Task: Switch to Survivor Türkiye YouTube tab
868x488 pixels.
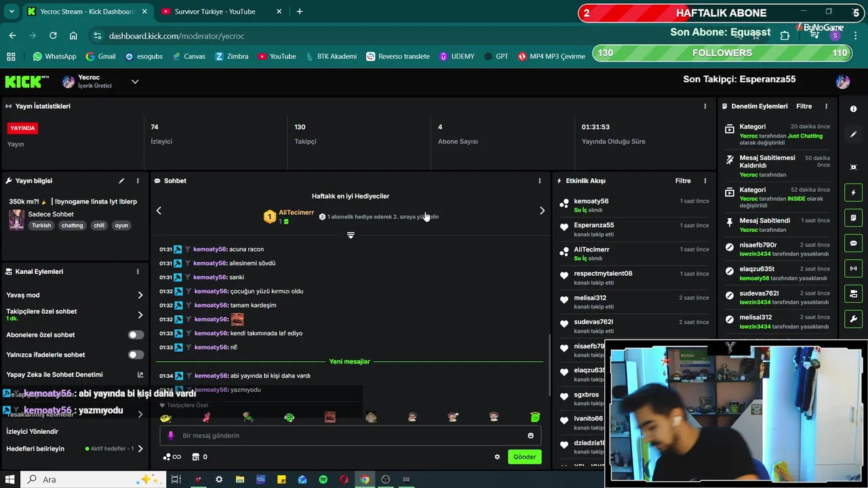Action: (x=214, y=12)
